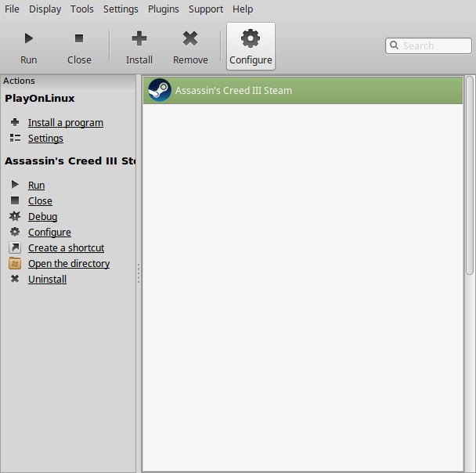
Task: Click the bug icon beside Debug
Action: (15, 216)
